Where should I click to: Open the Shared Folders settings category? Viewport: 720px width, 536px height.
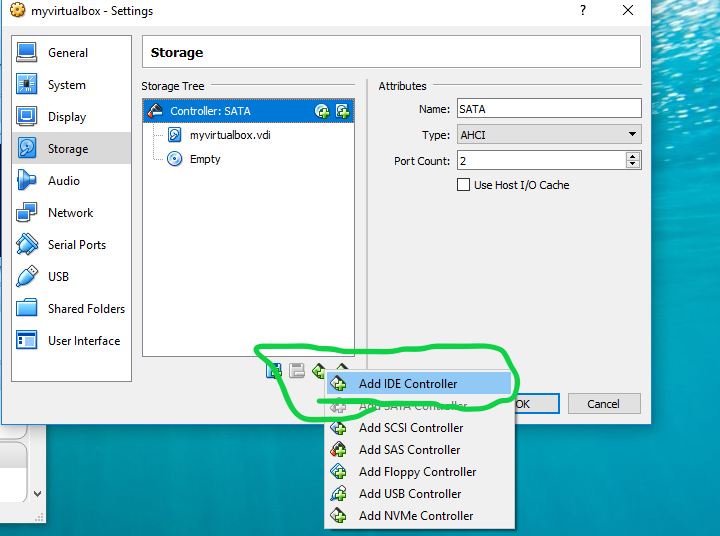(86, 309)
